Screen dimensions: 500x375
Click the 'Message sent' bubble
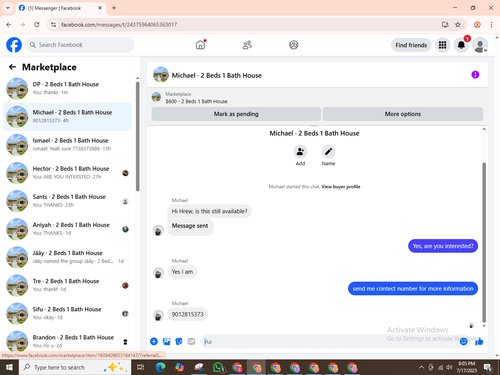pyautogui.click(x=190, y=226)
